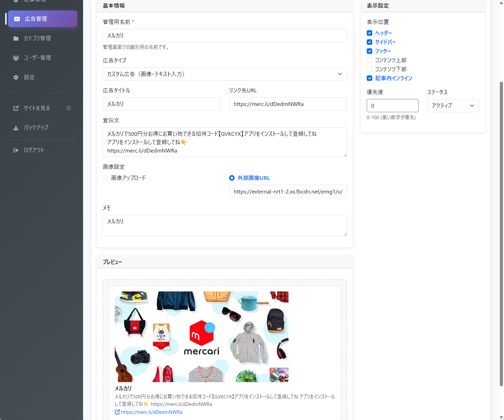Enable the コンテンツ上部 checkbox
This screenshot has height=420, width=504.
(369, 60)
